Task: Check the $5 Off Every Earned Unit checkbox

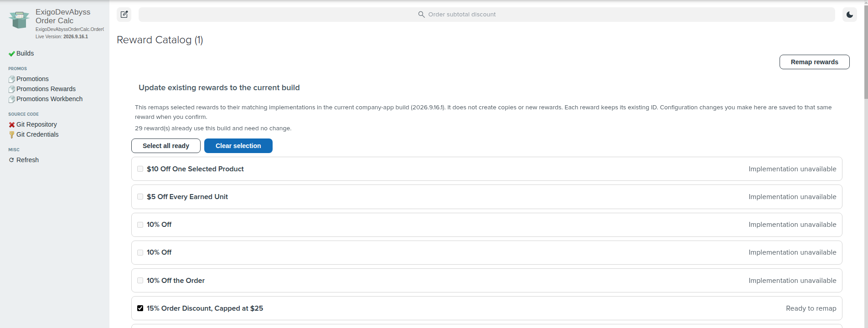Action: pyautogui.click(x=140, y=197)
